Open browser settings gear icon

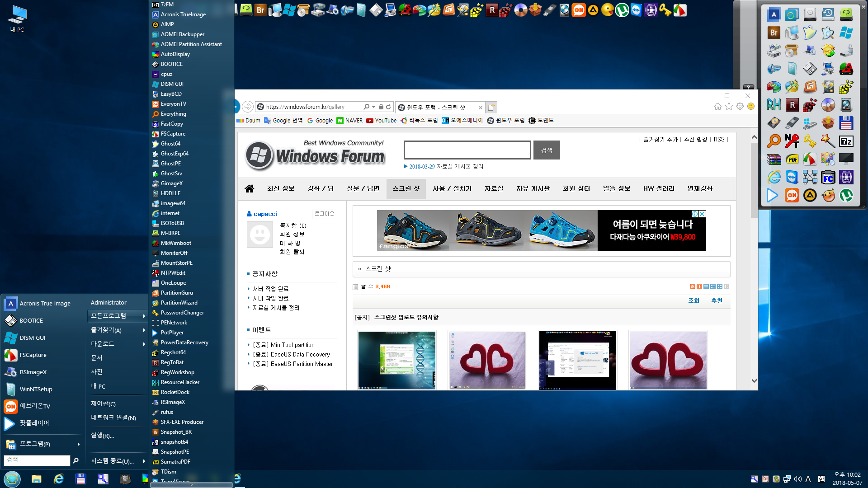[740, 107]
